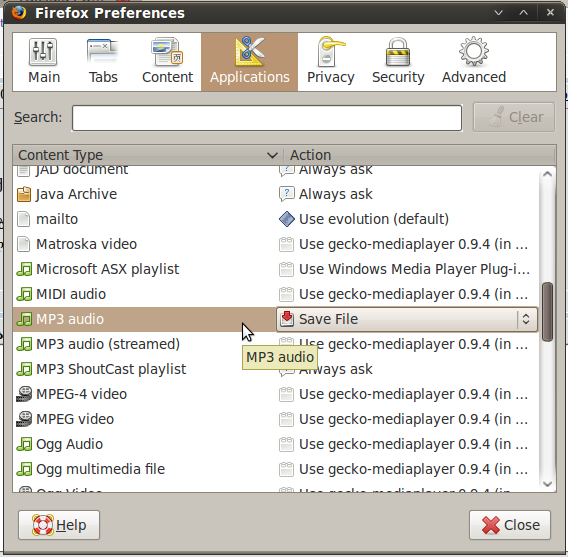Click the MIDI audio music icon
The image size is (568, 557).
24,294
